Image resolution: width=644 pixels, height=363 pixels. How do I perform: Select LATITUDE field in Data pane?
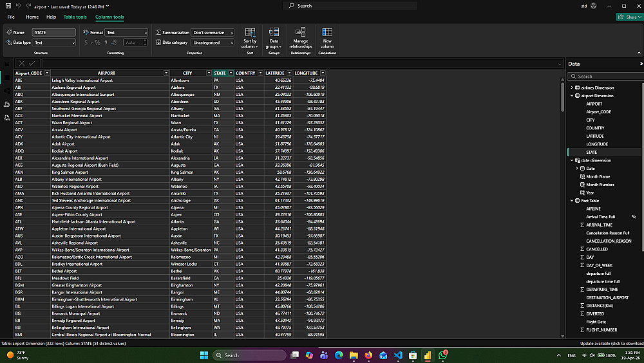click(594, 136)
